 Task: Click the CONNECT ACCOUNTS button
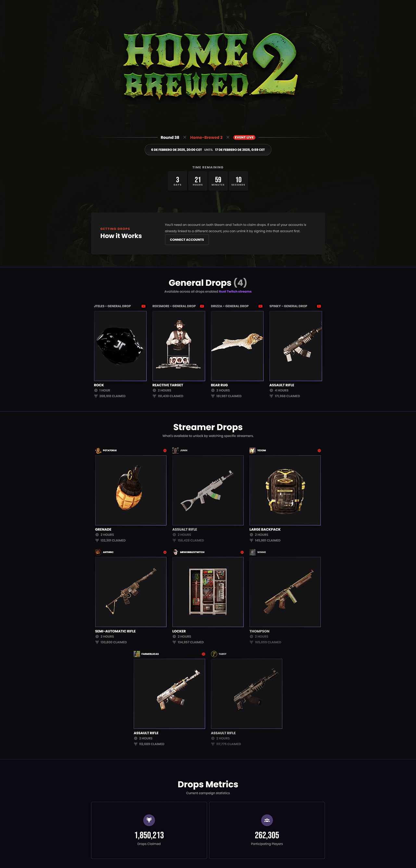pos(187,240)
